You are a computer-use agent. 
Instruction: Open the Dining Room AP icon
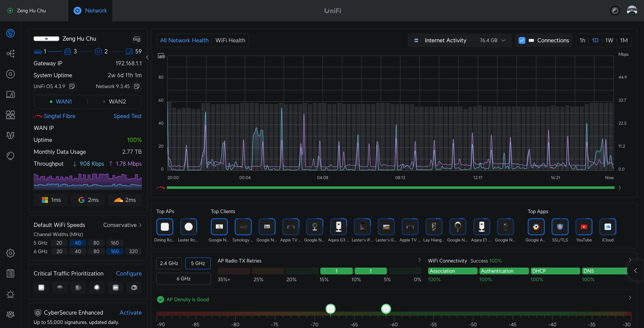pyautogui.click(x=164, y=227)
